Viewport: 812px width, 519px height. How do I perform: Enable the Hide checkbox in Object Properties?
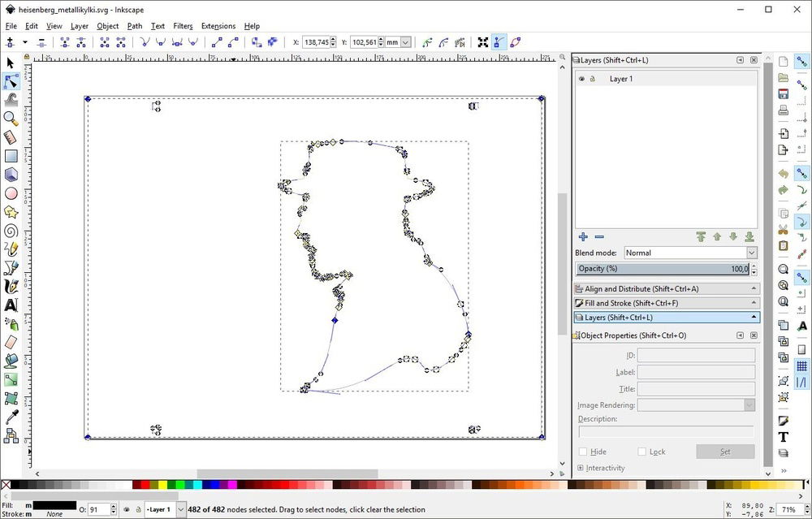[581, 452]
